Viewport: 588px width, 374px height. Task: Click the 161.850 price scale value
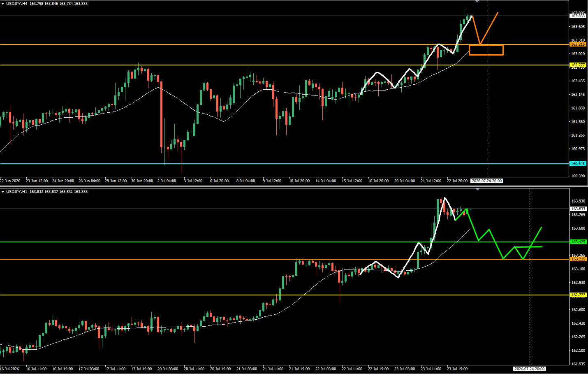(x=578, y=108)
